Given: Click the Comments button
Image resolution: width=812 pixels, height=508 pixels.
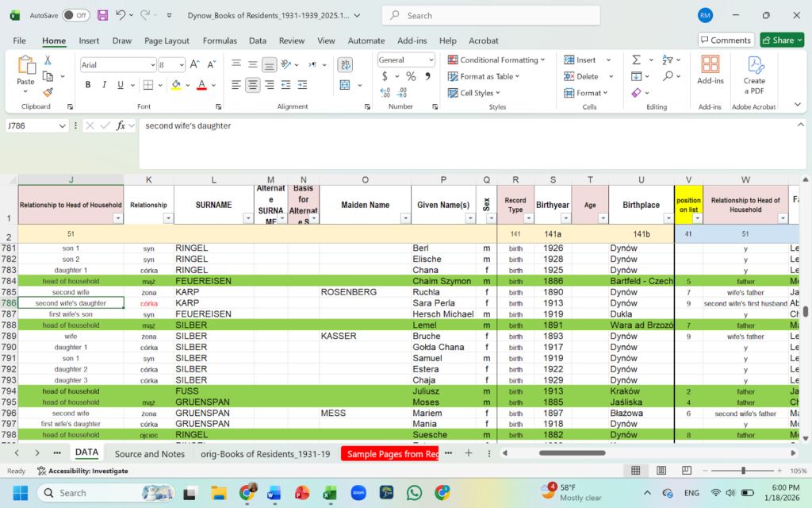Looking at the screenshot, I should pos(726,40).
